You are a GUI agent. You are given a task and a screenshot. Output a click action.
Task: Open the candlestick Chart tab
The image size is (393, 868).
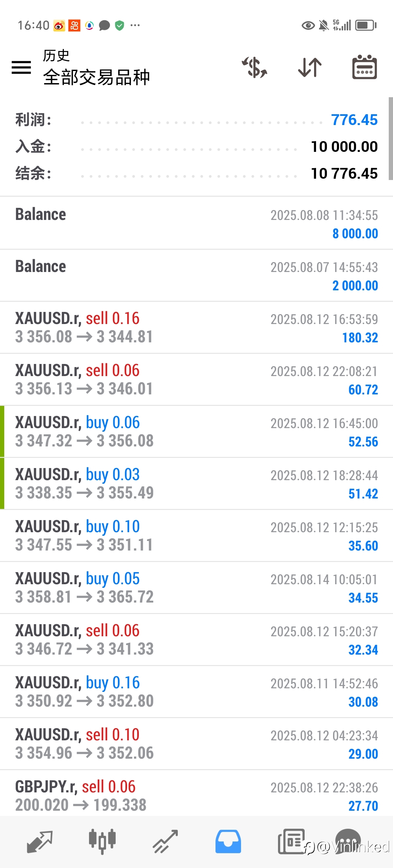(102, 841)
